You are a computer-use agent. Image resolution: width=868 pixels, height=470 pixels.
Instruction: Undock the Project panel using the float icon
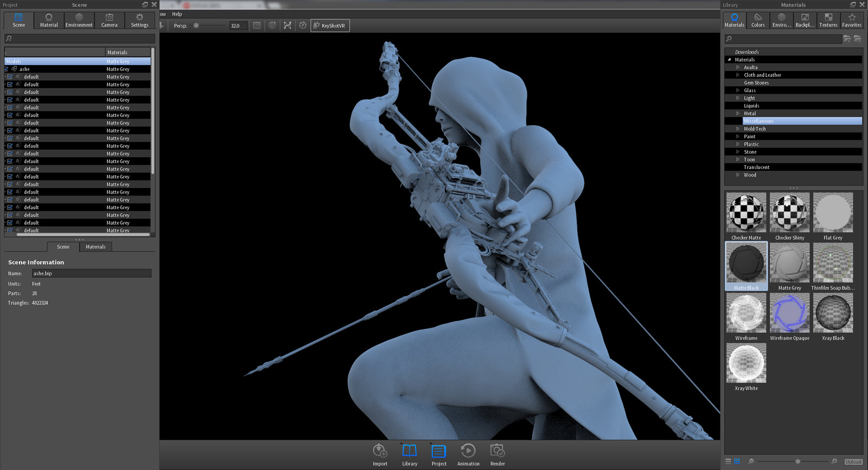tap(145, 4)
